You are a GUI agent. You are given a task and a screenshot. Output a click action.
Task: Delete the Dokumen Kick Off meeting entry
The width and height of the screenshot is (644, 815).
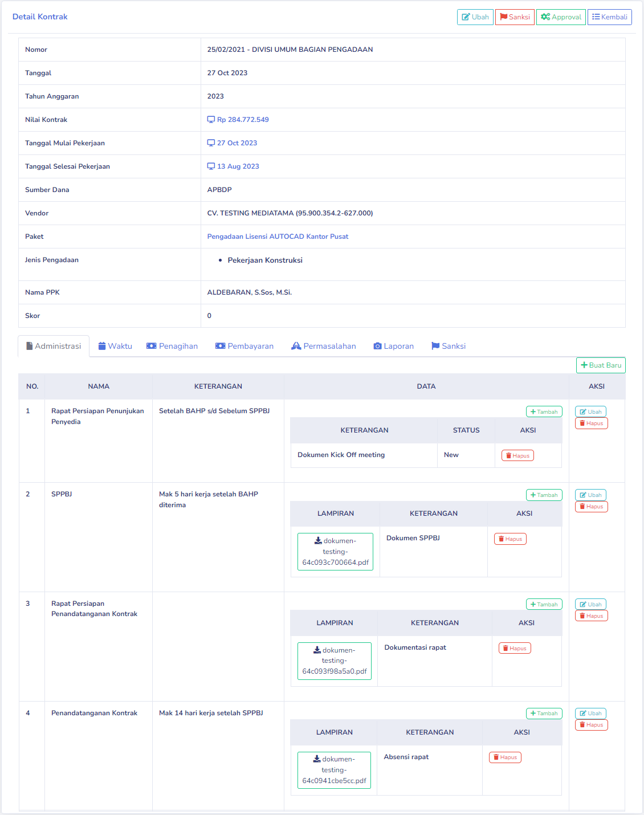(517, 455)
